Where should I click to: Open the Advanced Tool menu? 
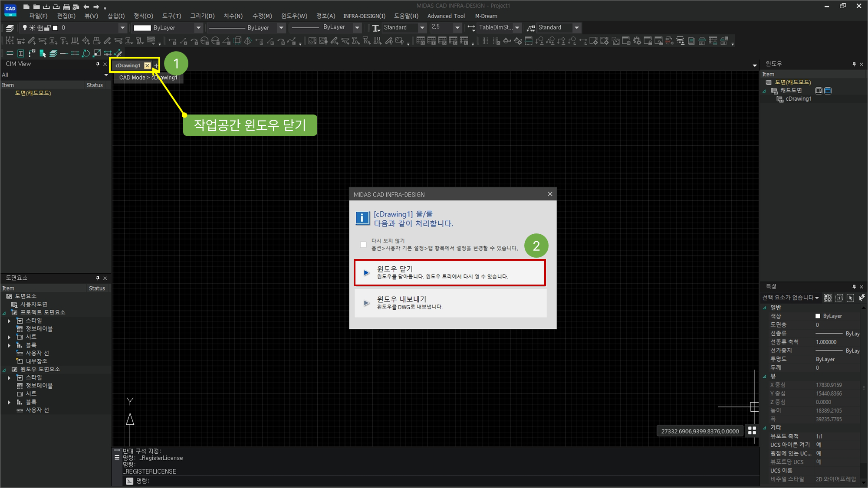tap(446, 16)
